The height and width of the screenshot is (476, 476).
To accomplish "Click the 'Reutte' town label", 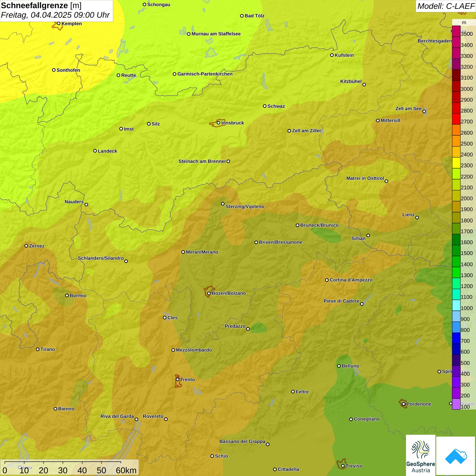I will click(129, 75).
